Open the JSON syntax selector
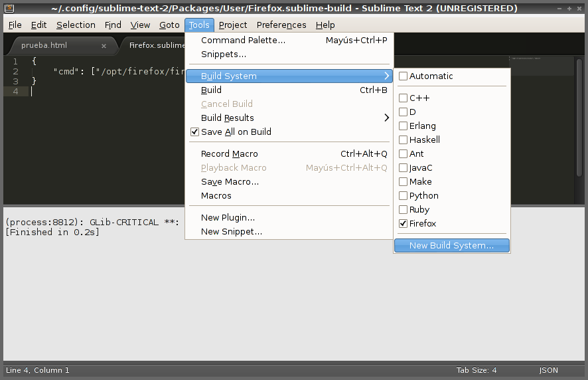Image resolution: width=588 pixels, height=380 pixels. click(x=549, y=370)
